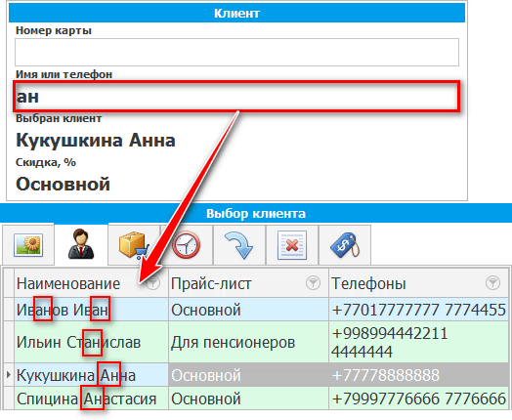Viewport: 512px width, 420px height.
Task: Click phone cell +77017777777 7774455
Action: pos(418,310)
